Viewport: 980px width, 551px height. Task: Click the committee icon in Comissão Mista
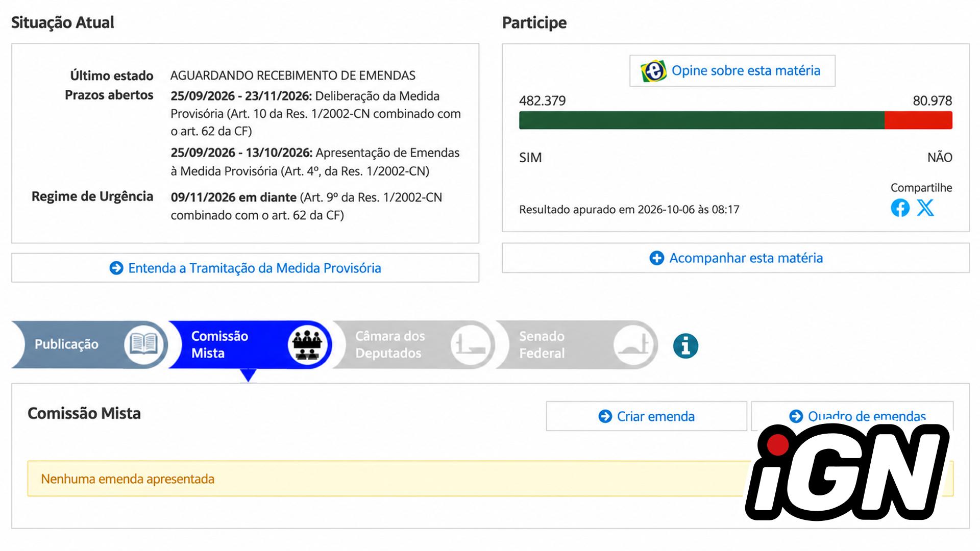tap(308, 345)
